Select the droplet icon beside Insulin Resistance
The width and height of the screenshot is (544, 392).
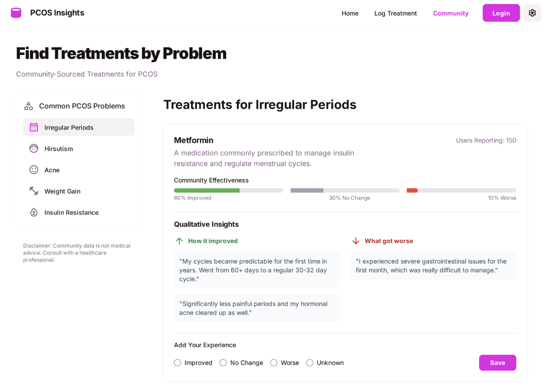(x=34, y=212)
